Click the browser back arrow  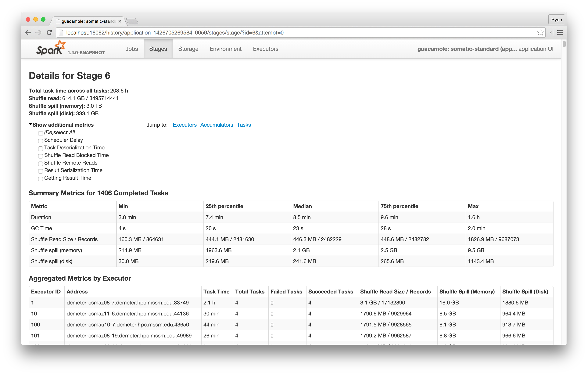point(28,32)
